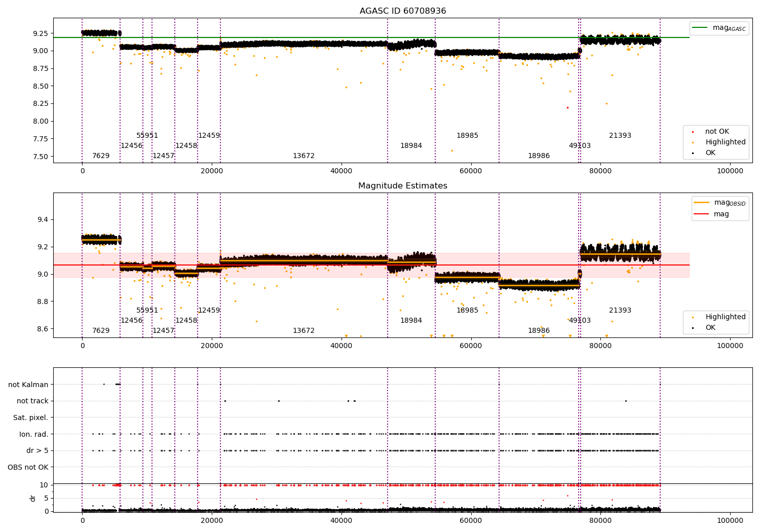Click obsid label 49103 in the top plot
760x532 pixels.
coord(580,146)
